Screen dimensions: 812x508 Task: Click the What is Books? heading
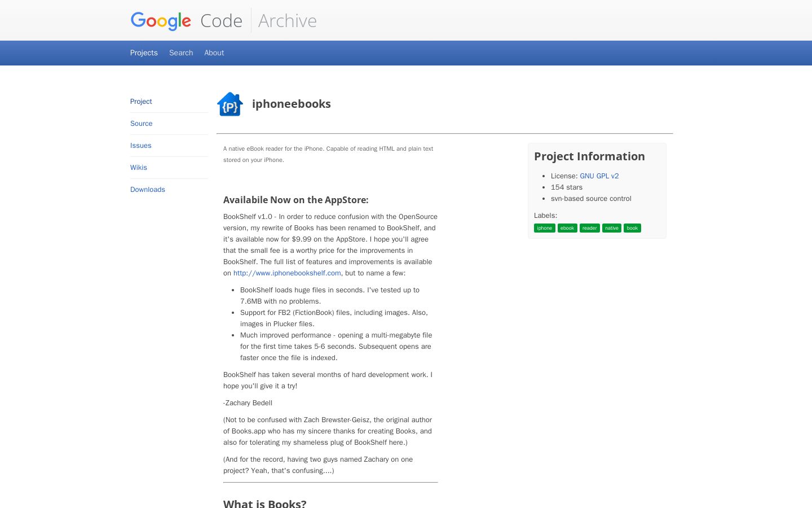tap(265, 503)
